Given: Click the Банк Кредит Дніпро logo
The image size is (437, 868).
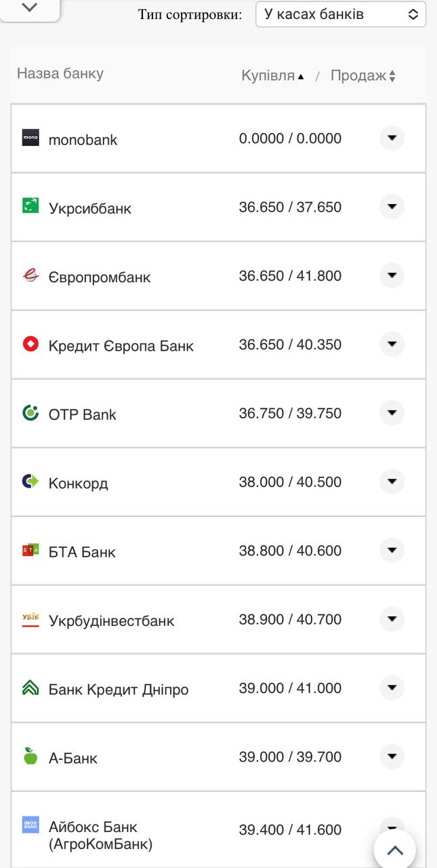Looking at the screenshot, I should tap(30, 688).
